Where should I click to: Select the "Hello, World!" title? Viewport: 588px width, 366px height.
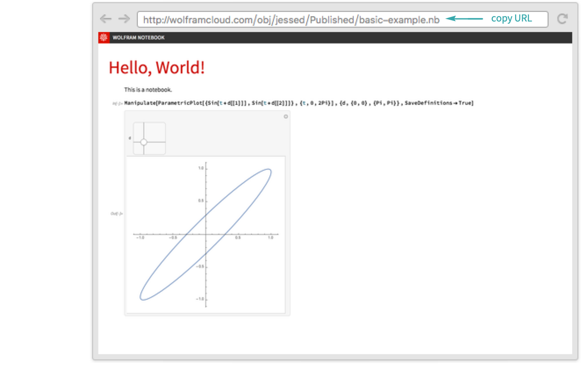157,68
